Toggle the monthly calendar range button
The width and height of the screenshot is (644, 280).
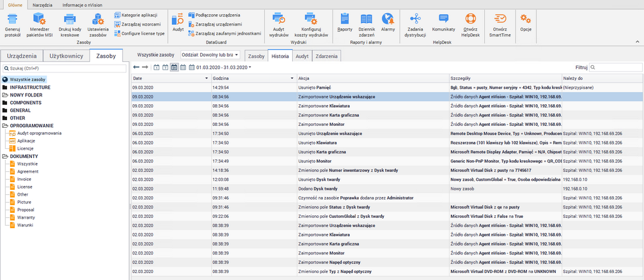tap(174, 67)
